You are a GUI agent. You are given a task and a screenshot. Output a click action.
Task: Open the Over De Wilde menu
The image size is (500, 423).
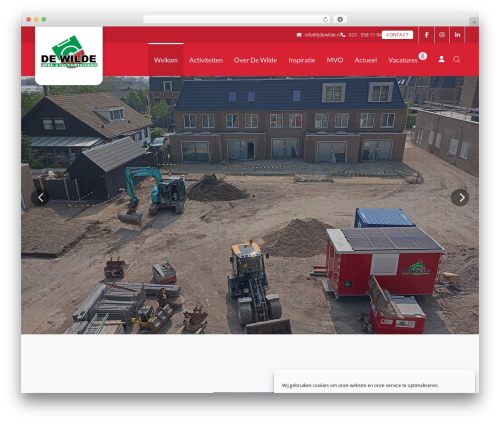pos(255,60)
